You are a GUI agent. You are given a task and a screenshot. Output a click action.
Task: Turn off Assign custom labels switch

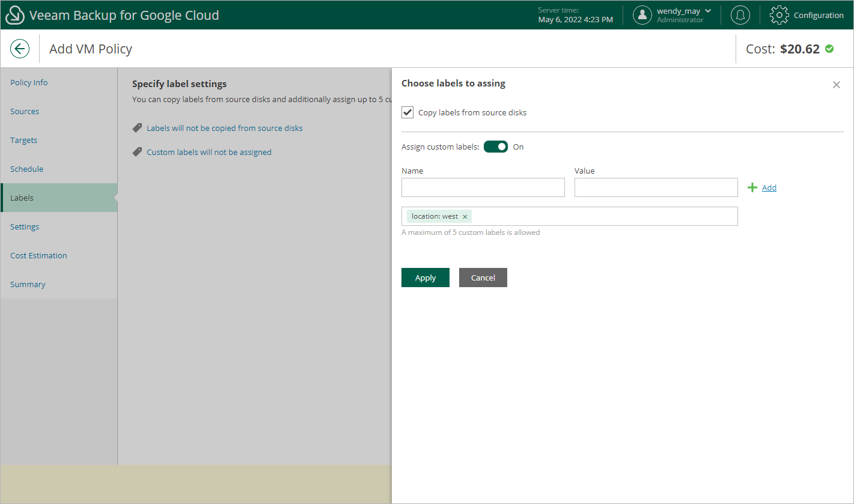(496, 147)
